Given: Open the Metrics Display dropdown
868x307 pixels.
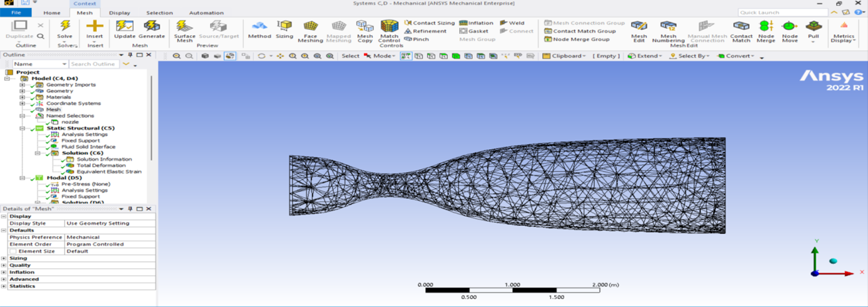Looking at the screenshot, I should pos(844,31).
